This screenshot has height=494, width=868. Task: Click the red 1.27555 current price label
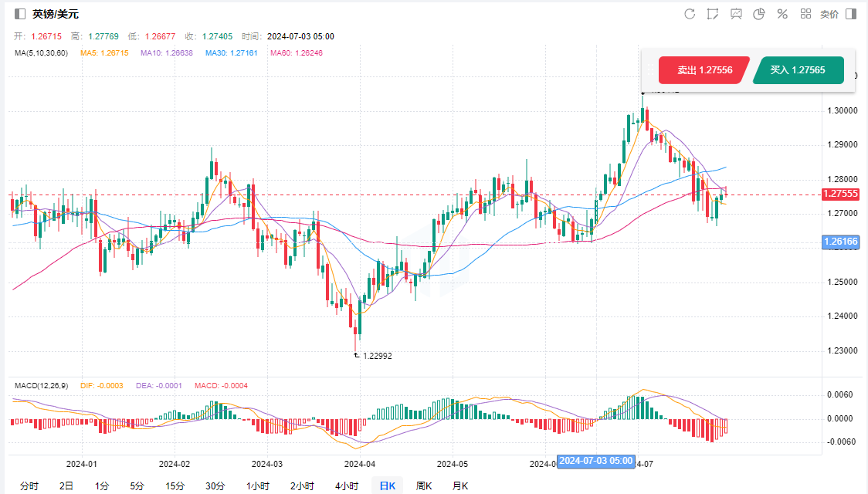tap(841, 194)
